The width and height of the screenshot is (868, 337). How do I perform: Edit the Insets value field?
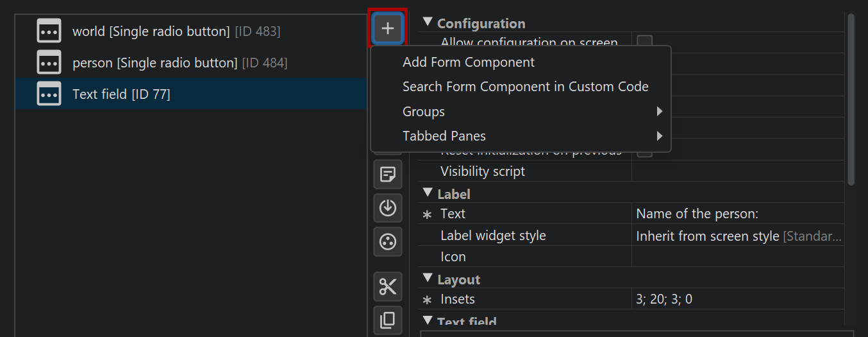click(737, 299)
